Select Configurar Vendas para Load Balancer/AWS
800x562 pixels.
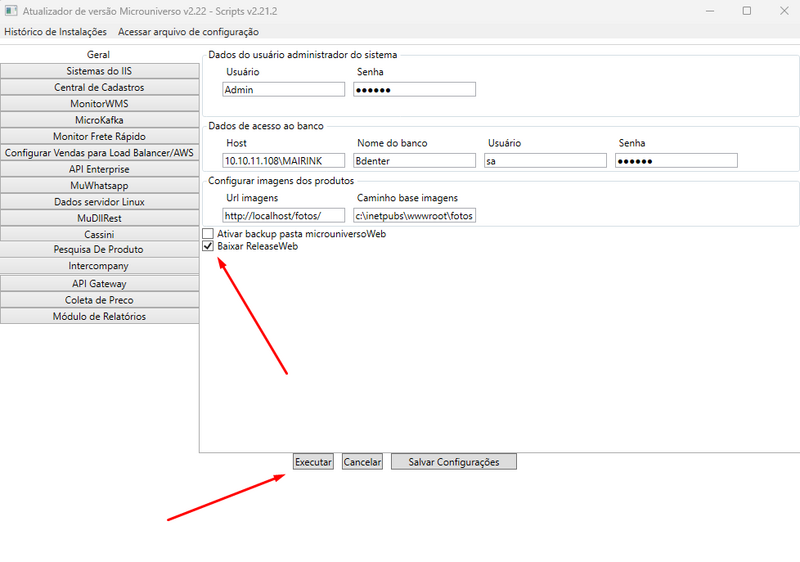99,153
